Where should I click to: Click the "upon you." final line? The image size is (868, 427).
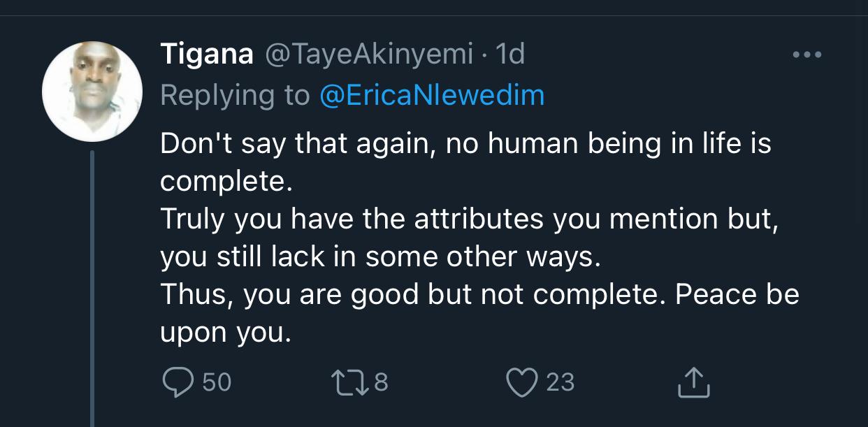pyautogui.click(x=225, y=332)
